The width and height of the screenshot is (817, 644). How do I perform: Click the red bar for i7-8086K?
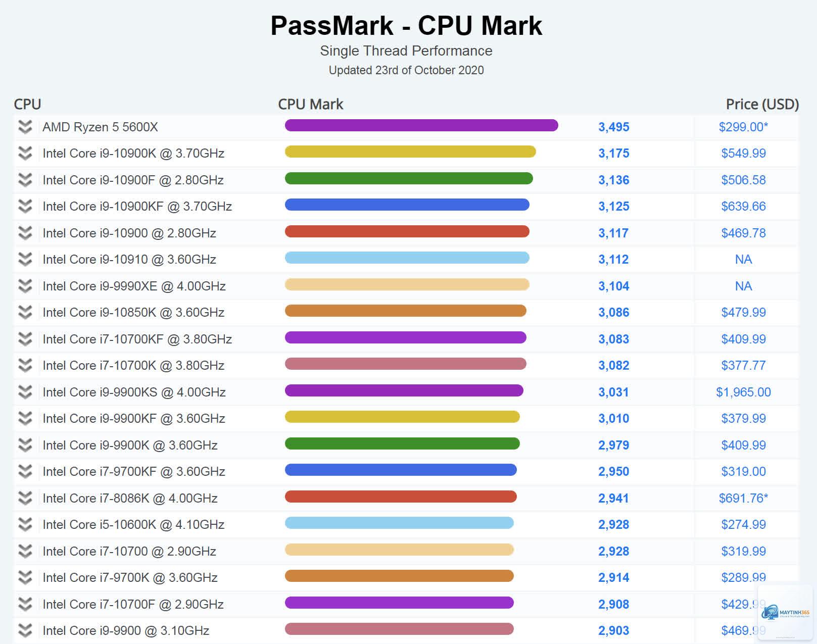401,497
